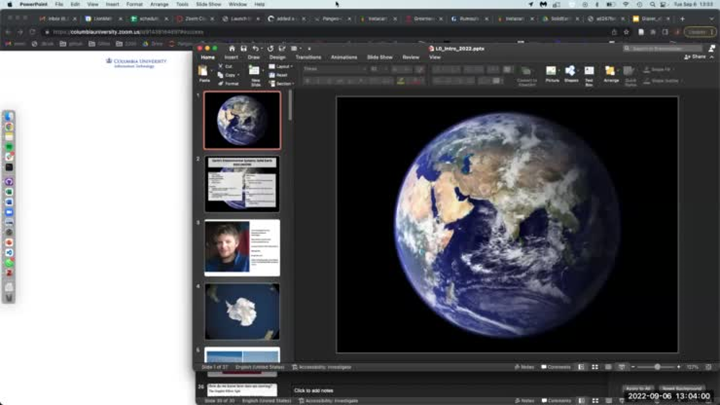
Task: Click the Arrange icon in the ribbon
Action: 610,72
